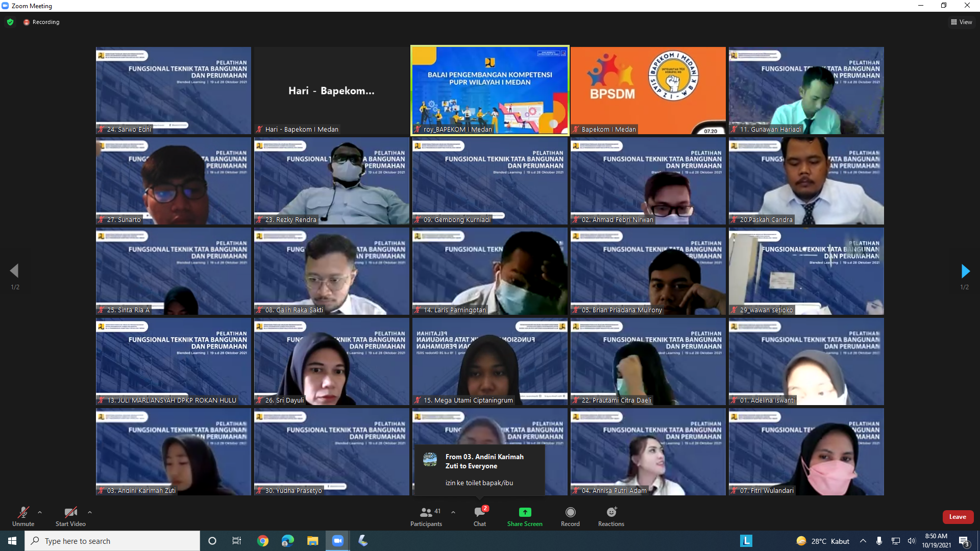Viewport: 980px width, 551px height.
Task: Click the Record button
Action: 570,516
